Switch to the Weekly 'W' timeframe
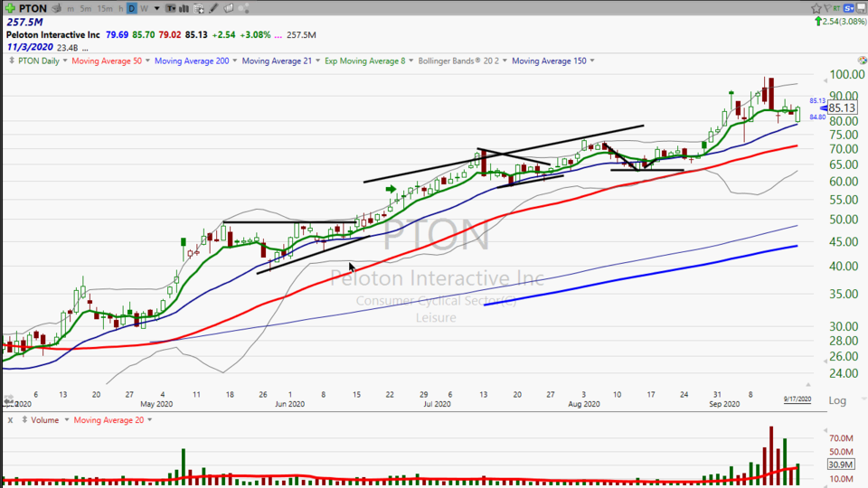 144,9
